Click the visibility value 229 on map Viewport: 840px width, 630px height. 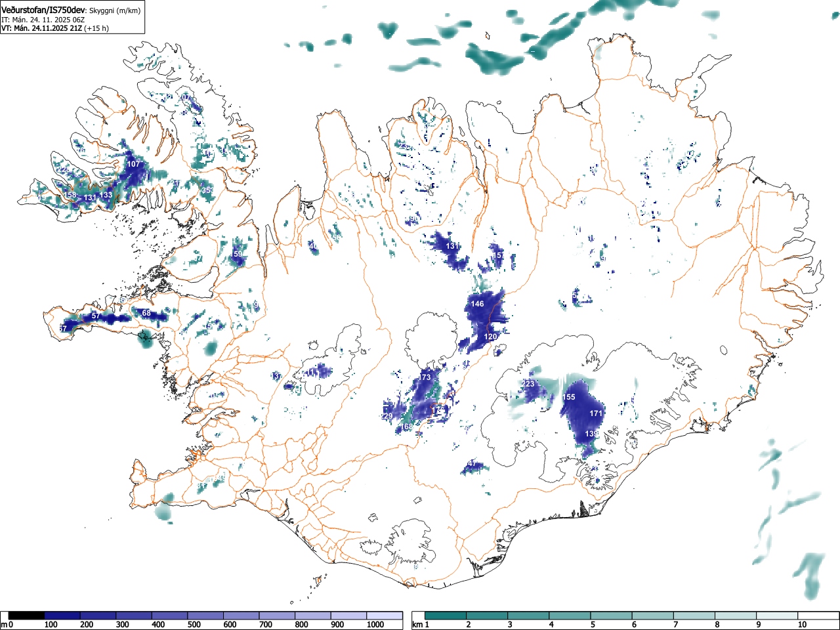pyautogui.click(x=386, y=416)
